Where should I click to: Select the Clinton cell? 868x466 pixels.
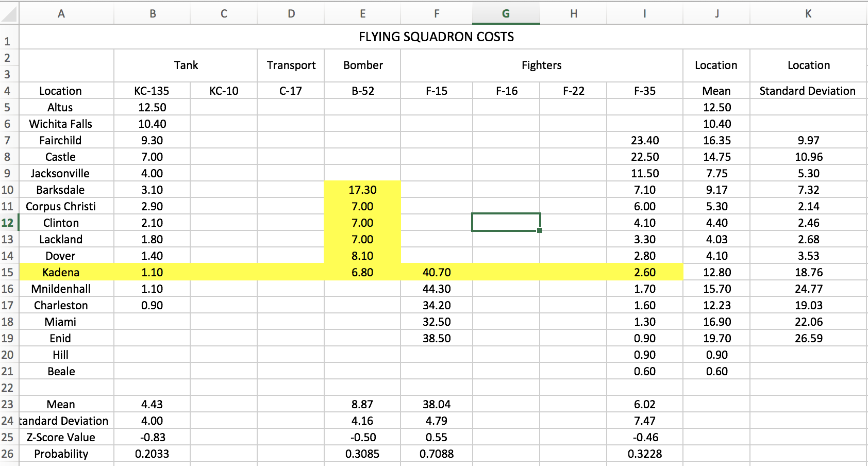[x=66, y=223]
